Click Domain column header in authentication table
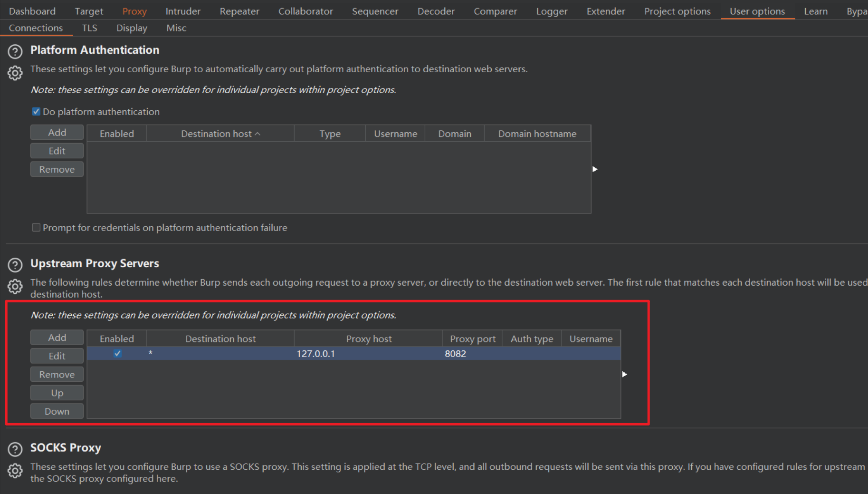 coord(455,134)
